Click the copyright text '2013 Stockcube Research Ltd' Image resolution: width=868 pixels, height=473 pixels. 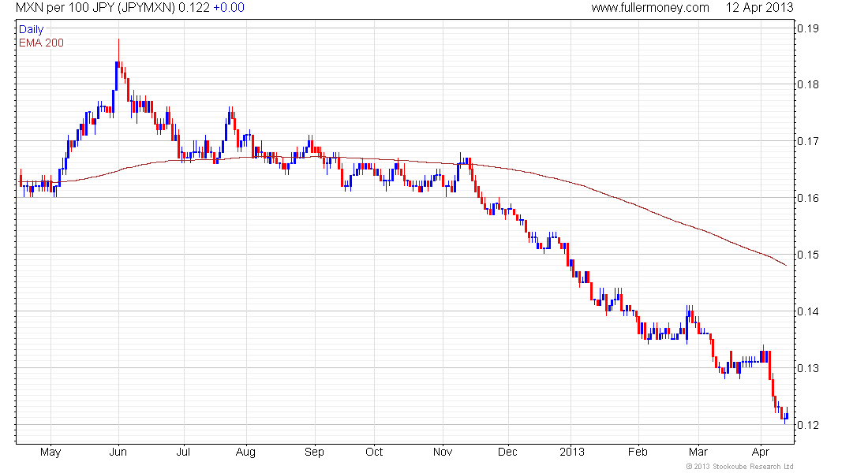tap(744, 467)
